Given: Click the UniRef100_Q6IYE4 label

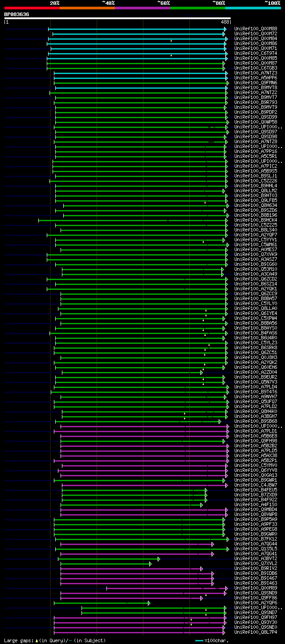Looking at the screenshot, I should coord(256,313).
